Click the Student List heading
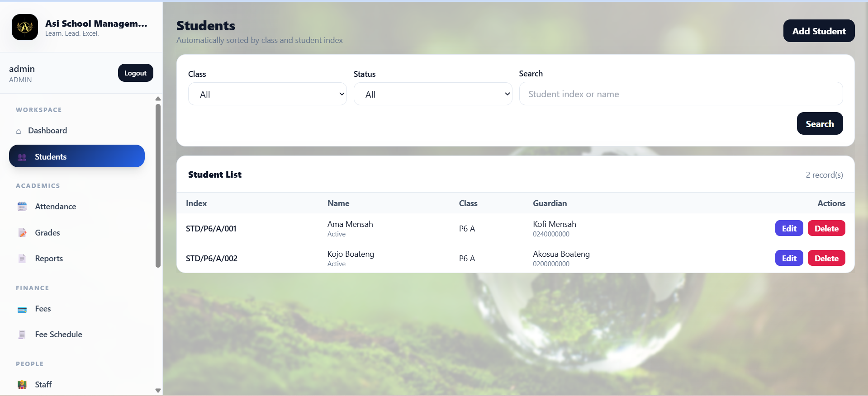This screenshot has width=868, height=396. [x=215, y=174]
